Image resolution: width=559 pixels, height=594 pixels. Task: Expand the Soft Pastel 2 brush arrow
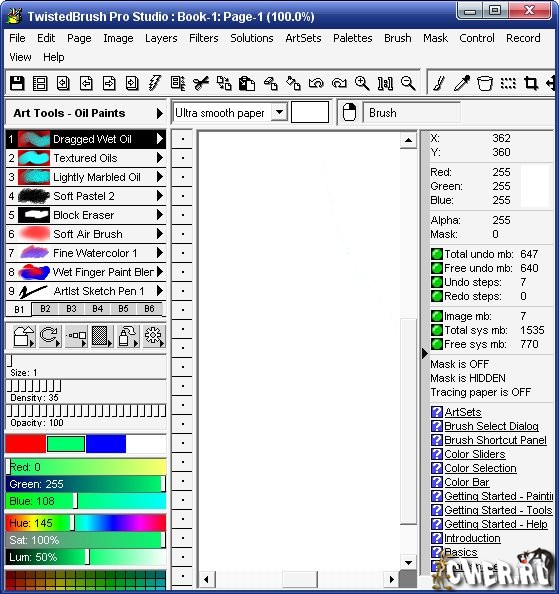click(159, 196)
